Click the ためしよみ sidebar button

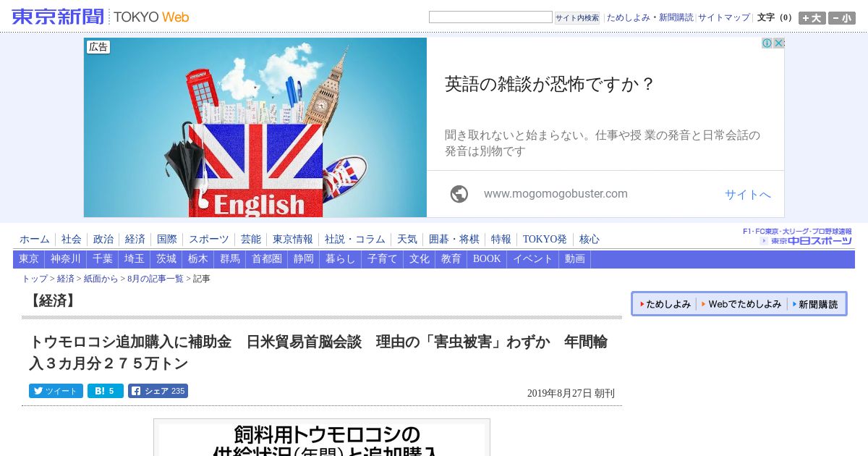tap(665, 305)
